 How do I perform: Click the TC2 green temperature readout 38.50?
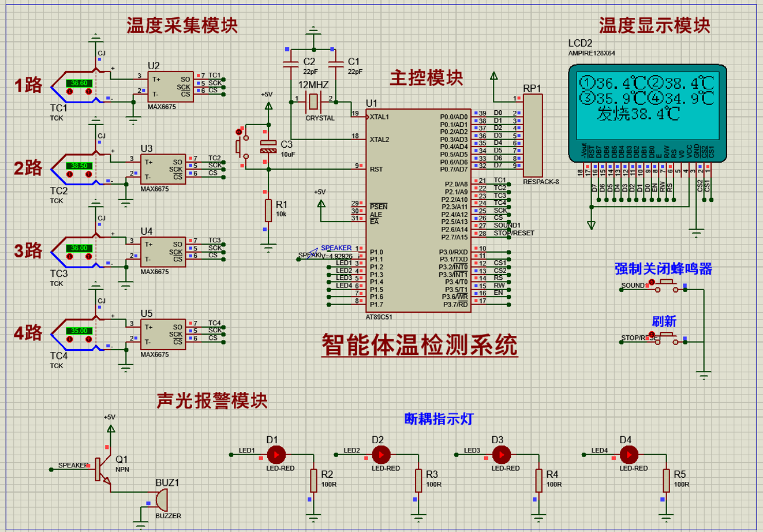point(80,166)
